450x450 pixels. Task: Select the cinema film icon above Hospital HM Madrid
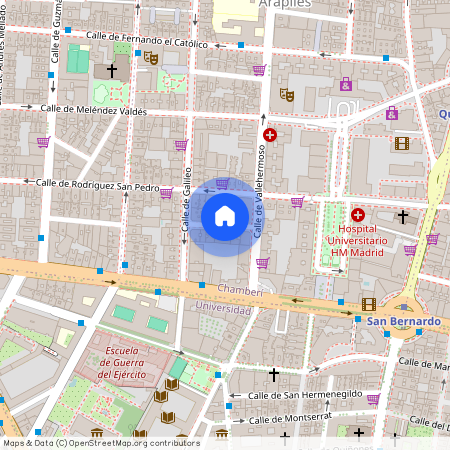tap(402, 143)
